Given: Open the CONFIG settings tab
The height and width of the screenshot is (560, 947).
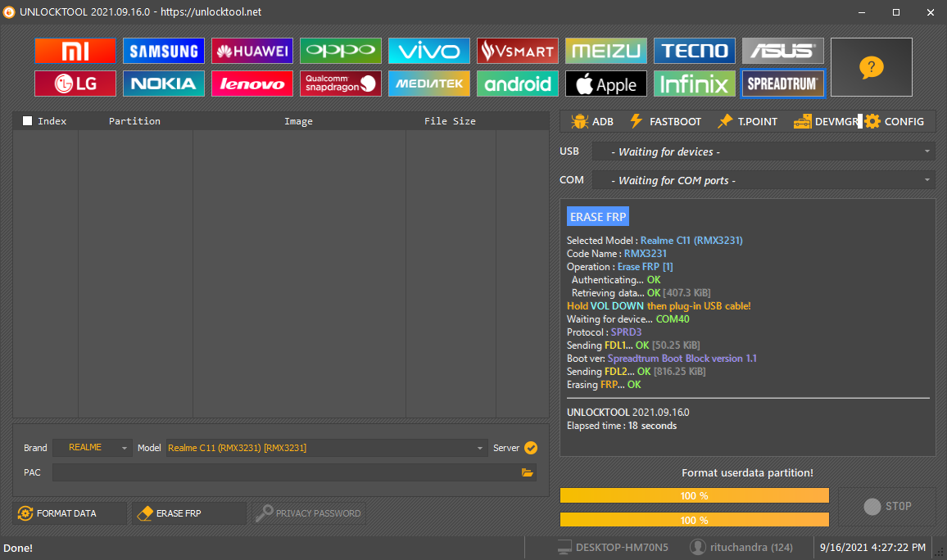Looking at the screenshot, I should pyautogui.click(x=895, y=121).
